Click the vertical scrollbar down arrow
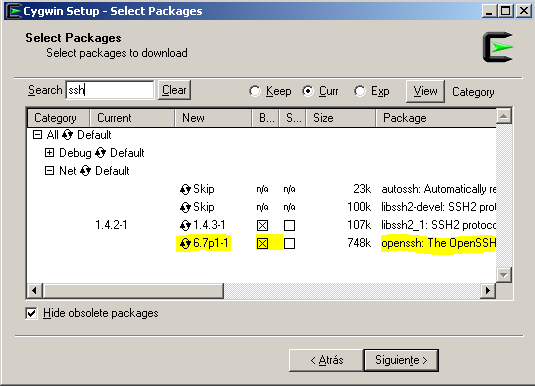The image size is (535, 386). 504,274
